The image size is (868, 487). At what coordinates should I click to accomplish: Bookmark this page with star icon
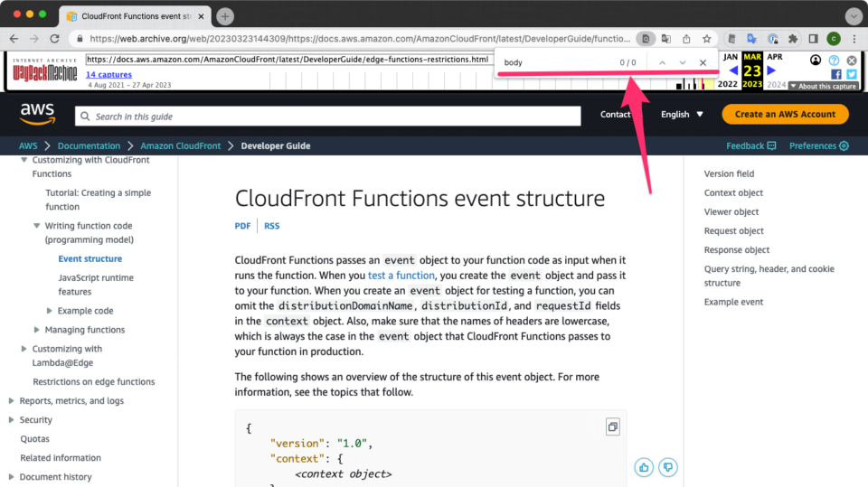707,39
